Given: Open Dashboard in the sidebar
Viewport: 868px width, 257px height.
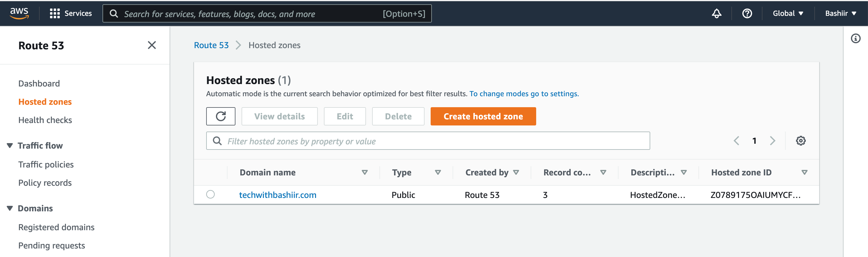Looking at the screenshot, I should 39,83.
